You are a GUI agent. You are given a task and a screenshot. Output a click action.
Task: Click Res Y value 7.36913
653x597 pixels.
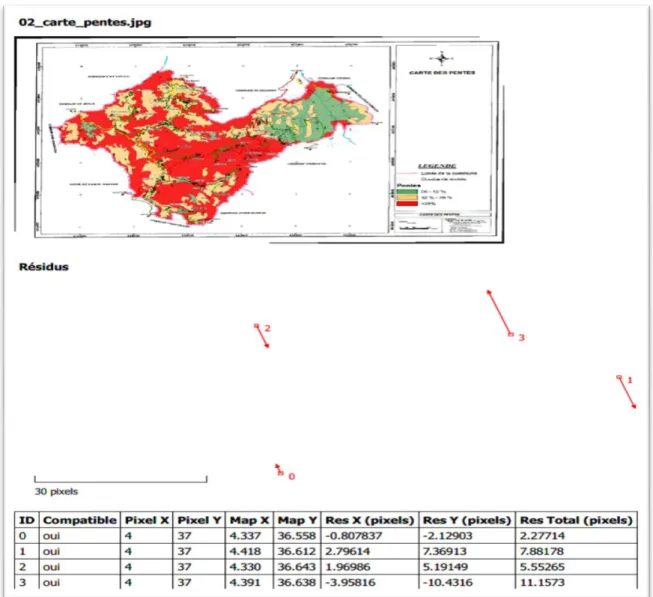(444, 551)
